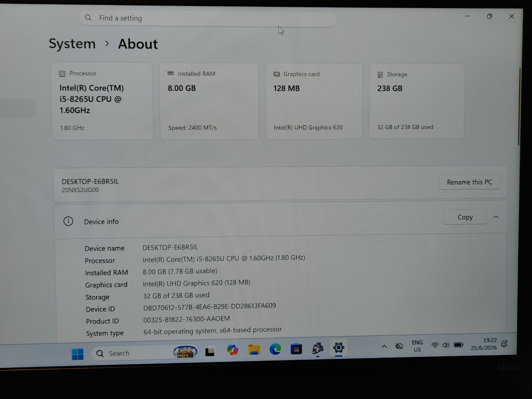Open File Explorer from taskbar
532x399 pixels.
click(254, 350)
